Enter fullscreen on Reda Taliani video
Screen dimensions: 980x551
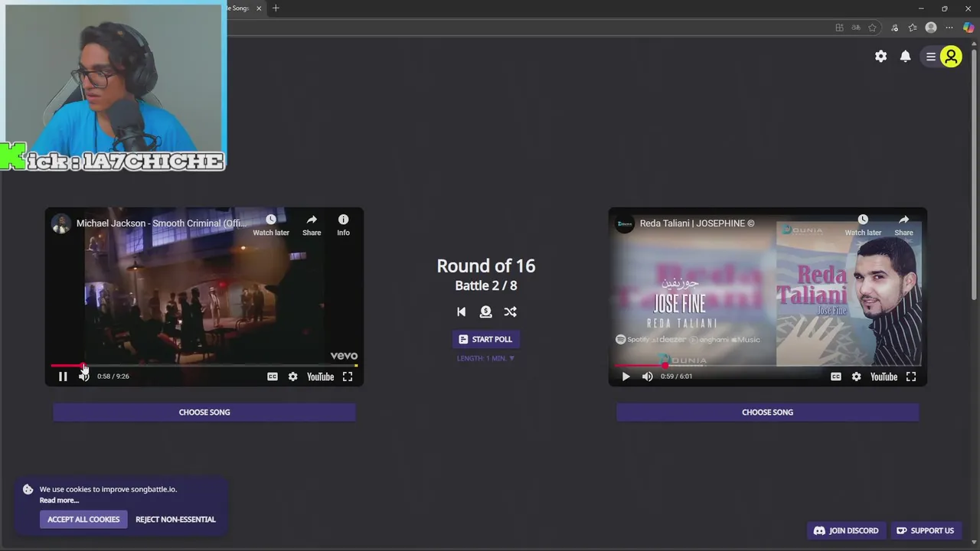tap(911, 377)
